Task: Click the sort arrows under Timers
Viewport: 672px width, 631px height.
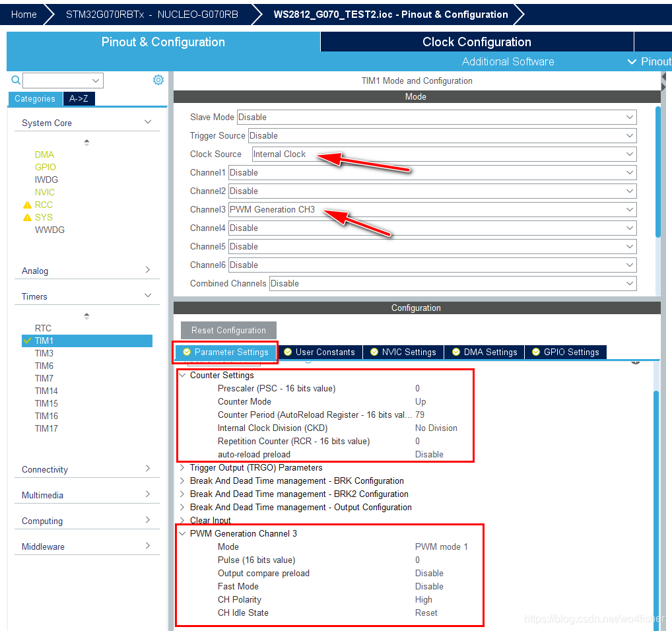Action: (86, 316)
